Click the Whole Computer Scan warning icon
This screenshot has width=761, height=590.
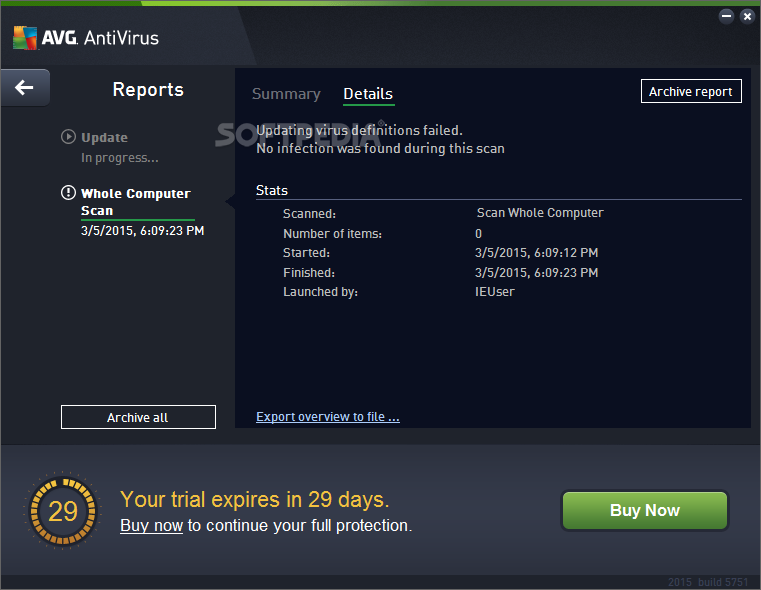68,193
